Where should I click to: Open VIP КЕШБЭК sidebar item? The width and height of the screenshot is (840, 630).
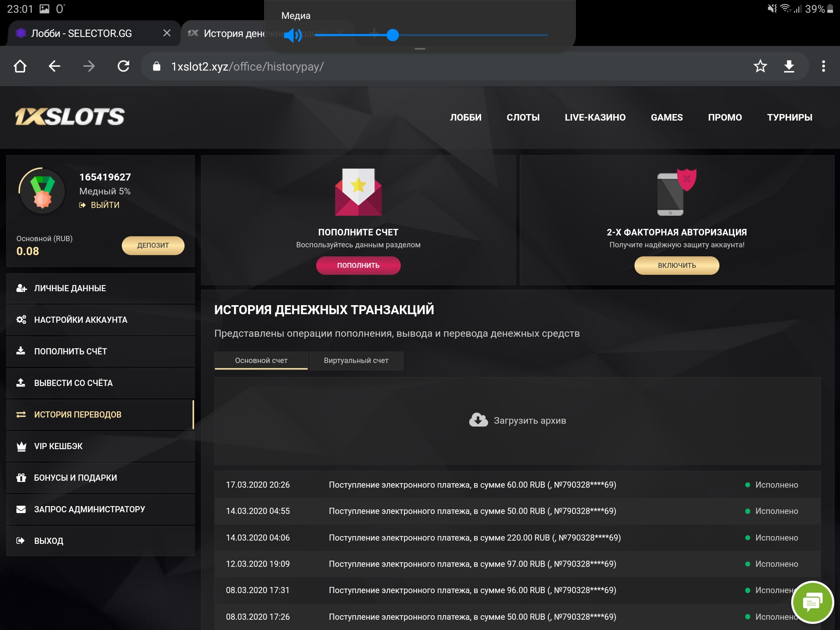tap(58, 446)
